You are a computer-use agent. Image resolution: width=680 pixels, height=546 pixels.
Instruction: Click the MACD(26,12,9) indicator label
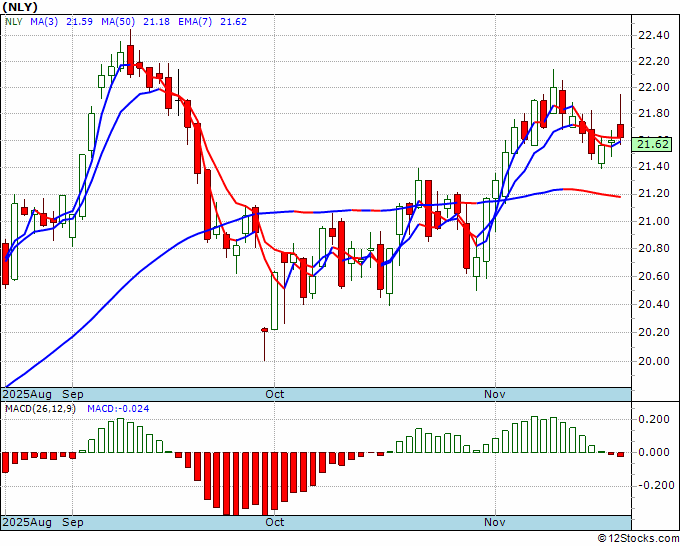[40, 409]
